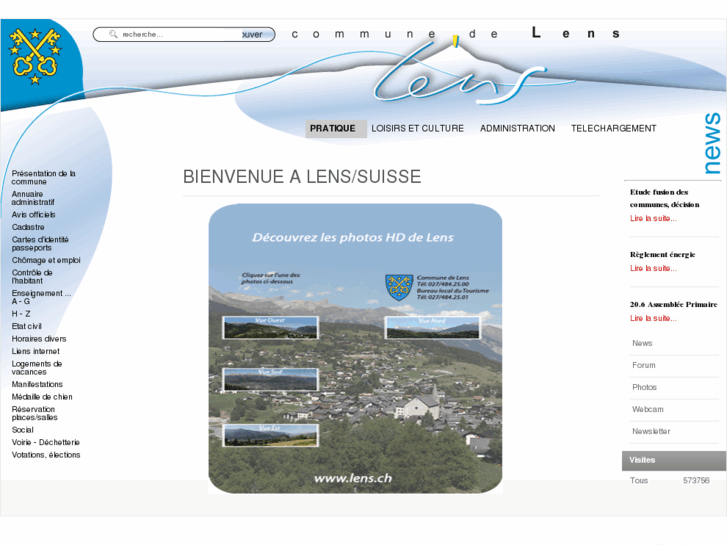Screen dimensions: 727x545
Task: Click the Lens coat of arms logo
Action: (x=35, y=56)
